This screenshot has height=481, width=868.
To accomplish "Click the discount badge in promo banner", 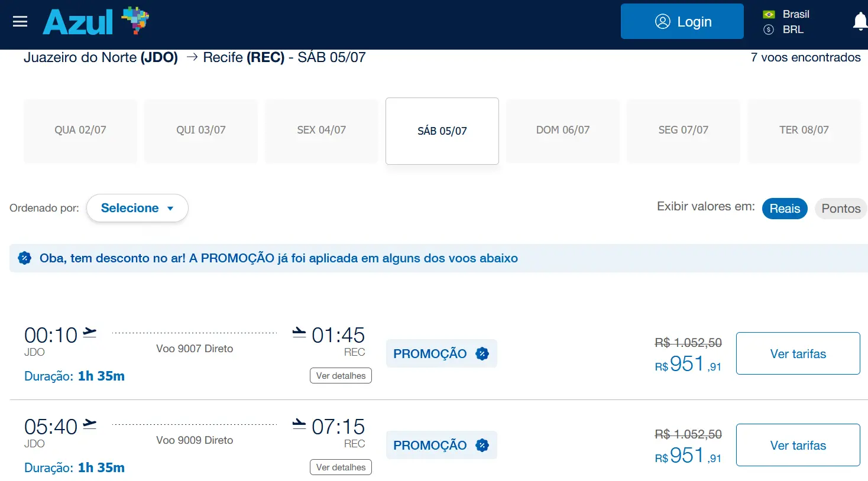I will pyautogui.click(x=25, y=258).
